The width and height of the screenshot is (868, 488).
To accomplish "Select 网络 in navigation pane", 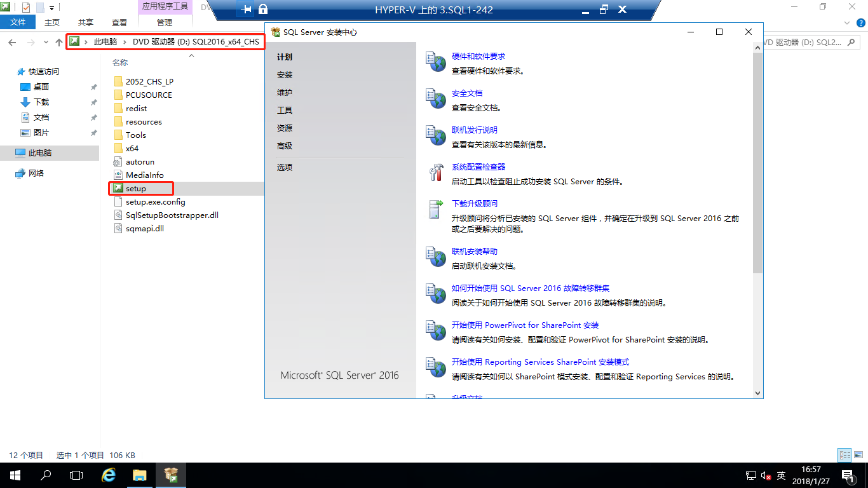I will coord(37,173).
